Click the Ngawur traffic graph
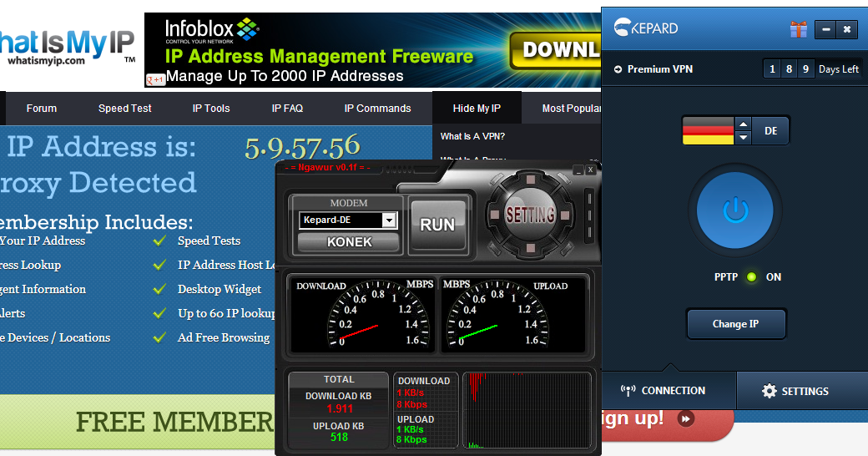This screenshot has width=868, height=456. 527,410
